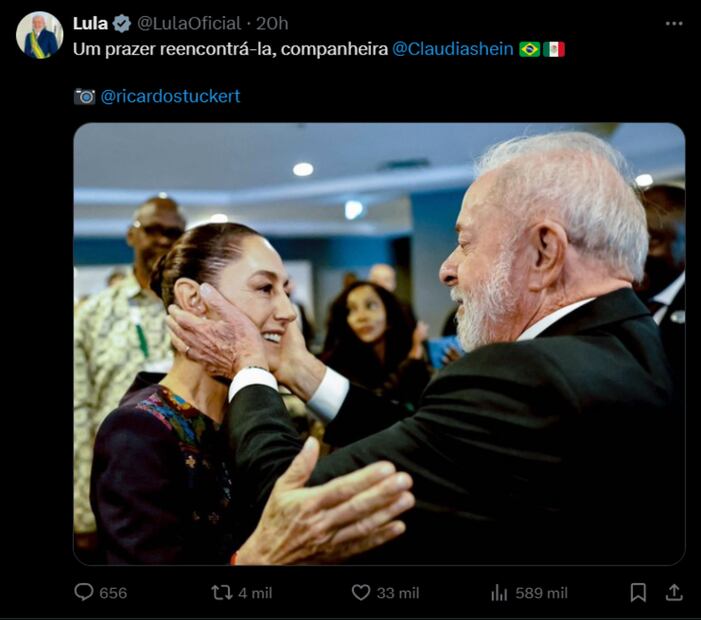Open view analytics bar chart icon
Screen dimensions: 701x620
point(499,593)
